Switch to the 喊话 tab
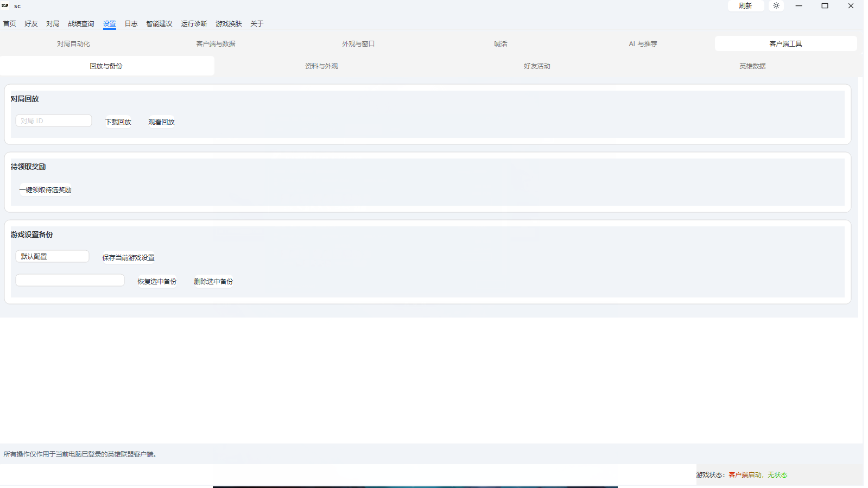 (x=500, y=44)
